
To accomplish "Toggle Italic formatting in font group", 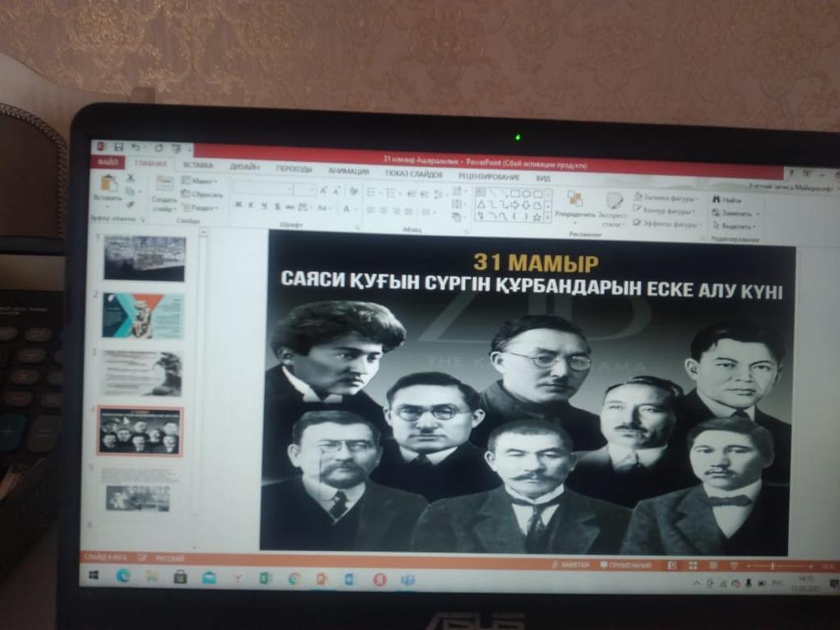I will click(252, 205).
